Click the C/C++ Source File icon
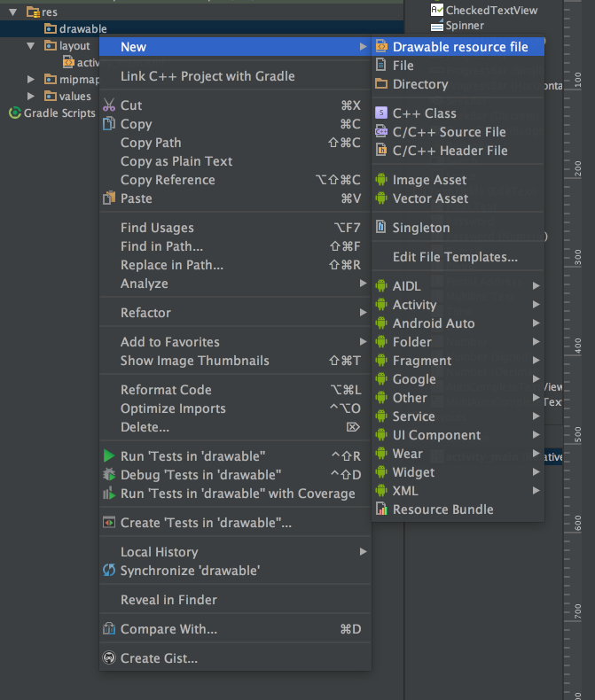This screenshot has height=700, width=595. pos(381,132)
